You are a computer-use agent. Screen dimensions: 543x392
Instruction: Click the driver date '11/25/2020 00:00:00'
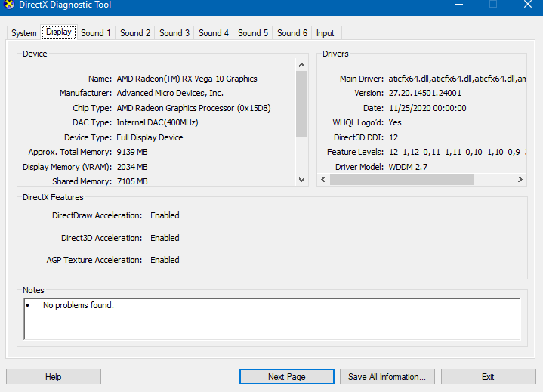[x=427, y=108]
